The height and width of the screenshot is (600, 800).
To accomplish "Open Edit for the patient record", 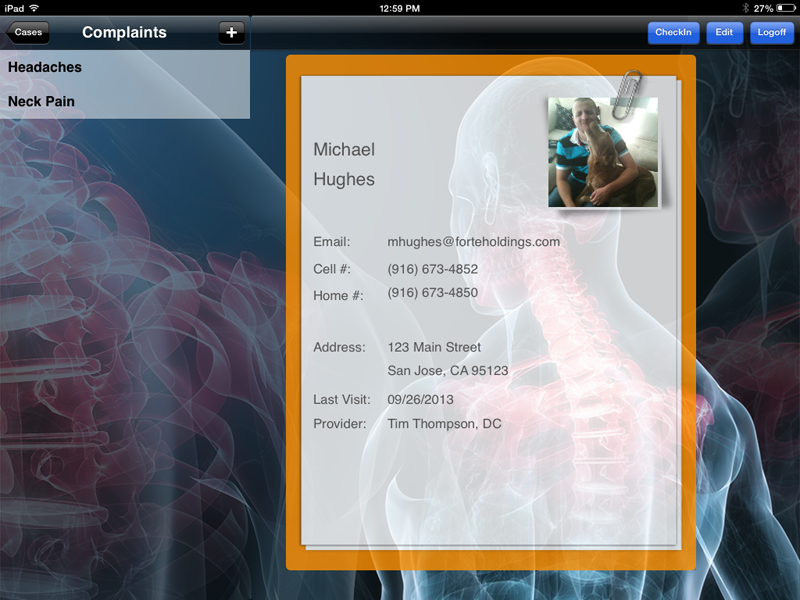I will coord(724,33).
